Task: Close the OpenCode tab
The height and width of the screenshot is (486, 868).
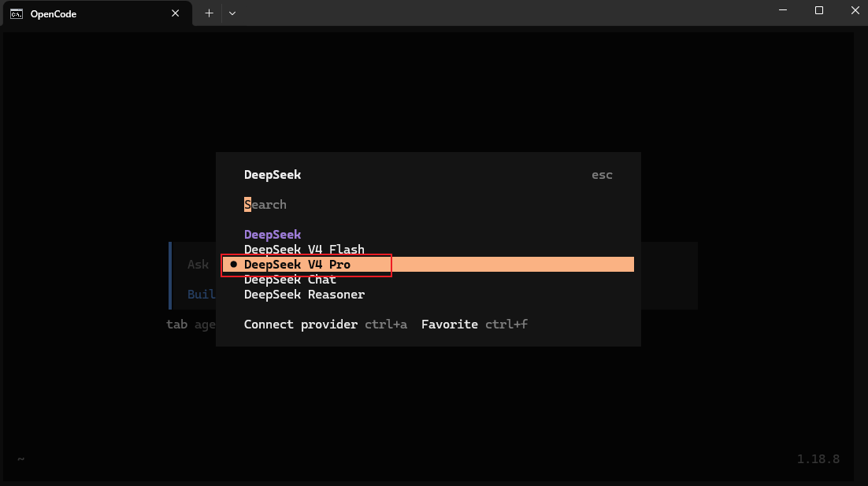Action: (176, 13)
